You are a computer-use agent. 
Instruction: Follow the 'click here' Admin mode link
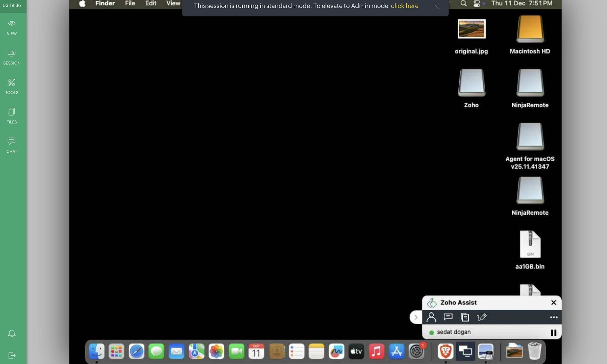(x=404, y=6)
